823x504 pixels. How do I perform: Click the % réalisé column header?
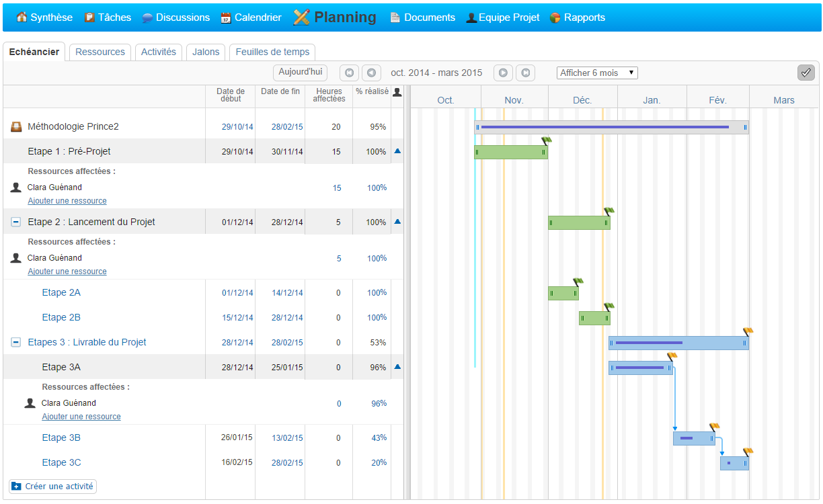point(373,91)
